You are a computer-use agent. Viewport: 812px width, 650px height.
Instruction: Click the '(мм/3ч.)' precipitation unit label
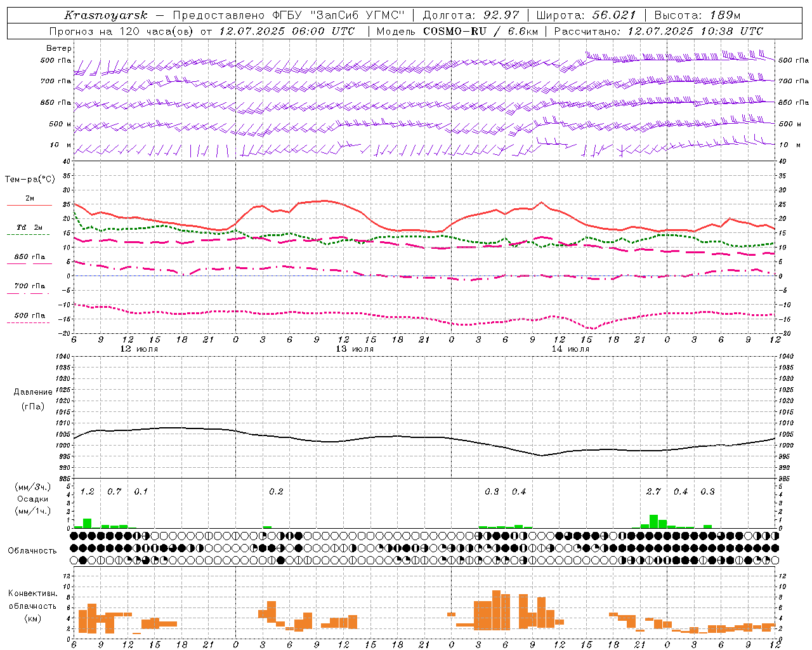tap(33, 486)
